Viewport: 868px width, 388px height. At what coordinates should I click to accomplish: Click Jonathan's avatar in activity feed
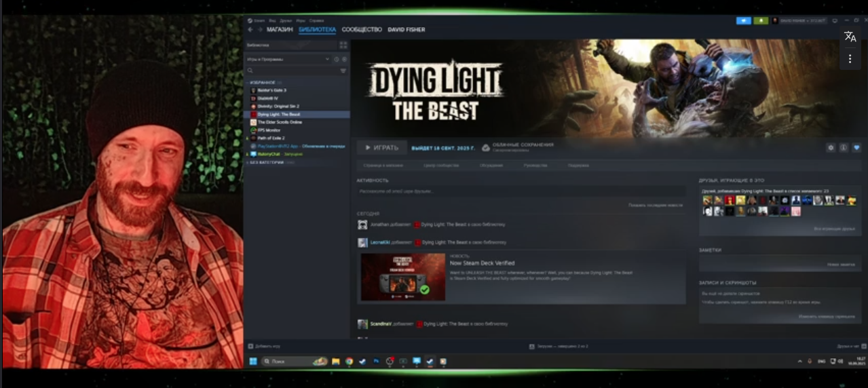coord(362,225)
